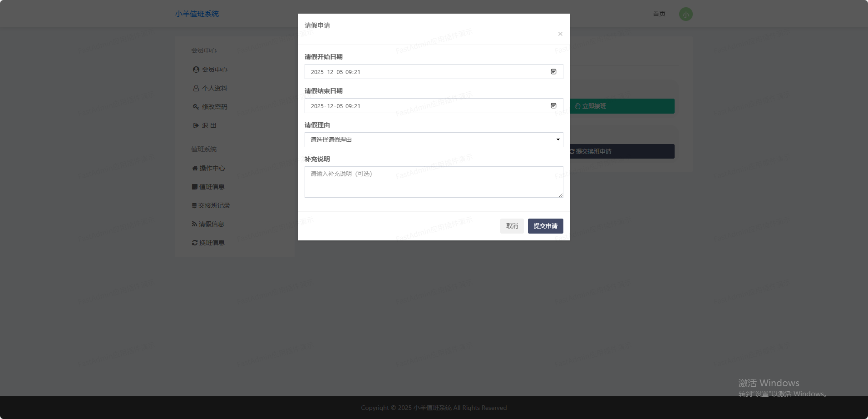Close the 请假申请 dialog with X
The width and height of the screenshot is (868, 419).
(x=560, y=34)
